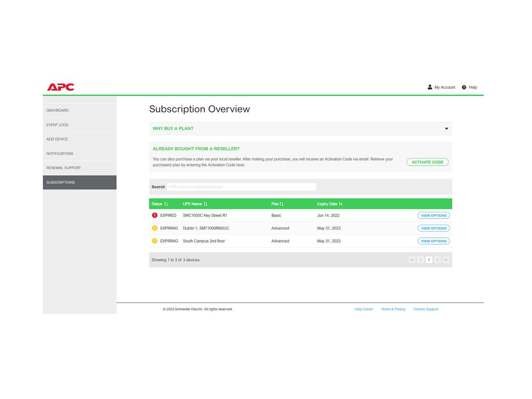The height and width of the screenshot is (399, 532).
Task: Click inside the Search input field
Action: tap(242, 187)
